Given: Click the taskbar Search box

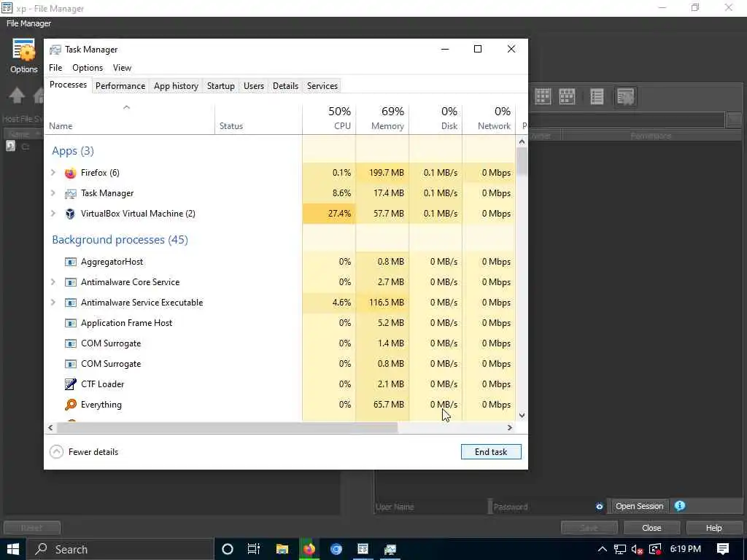Looking at the screenshot, I should click(120, 549).
